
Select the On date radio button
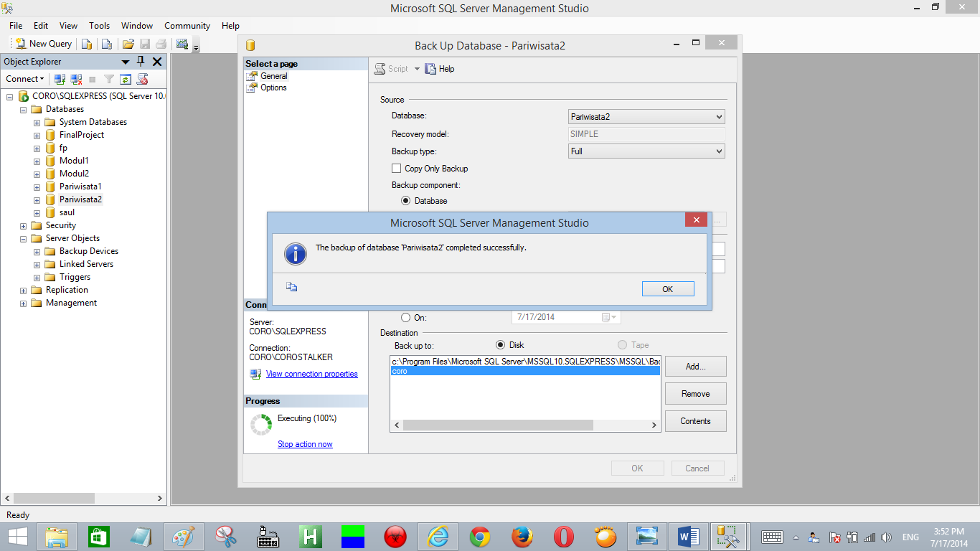(x=406, y=317)
